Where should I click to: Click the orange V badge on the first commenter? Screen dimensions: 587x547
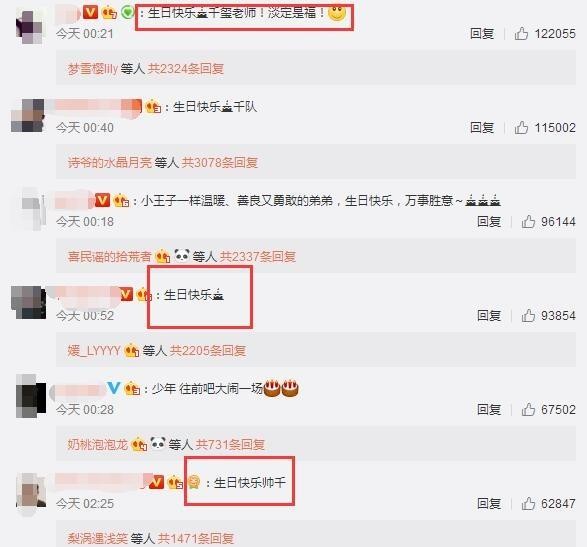[x=90, y=13]
